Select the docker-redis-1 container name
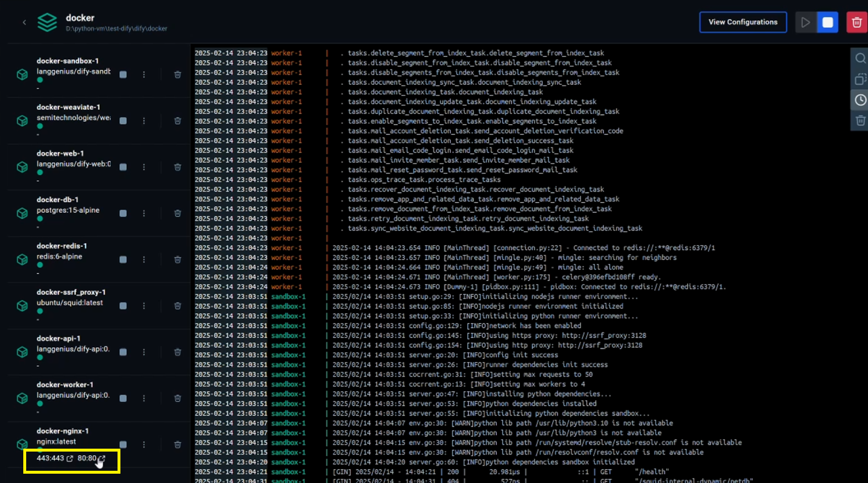Viewport: 868px width, 483px height. [62, 246]
